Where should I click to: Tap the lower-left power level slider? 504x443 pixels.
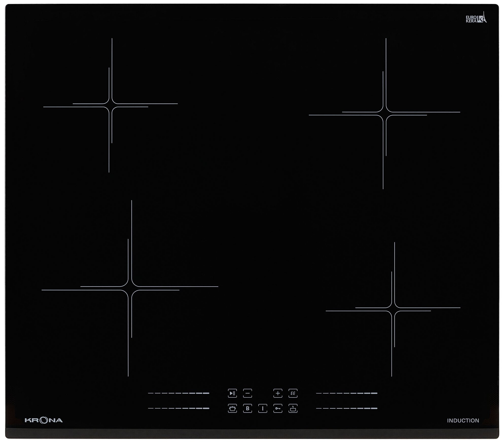(178, 408)
